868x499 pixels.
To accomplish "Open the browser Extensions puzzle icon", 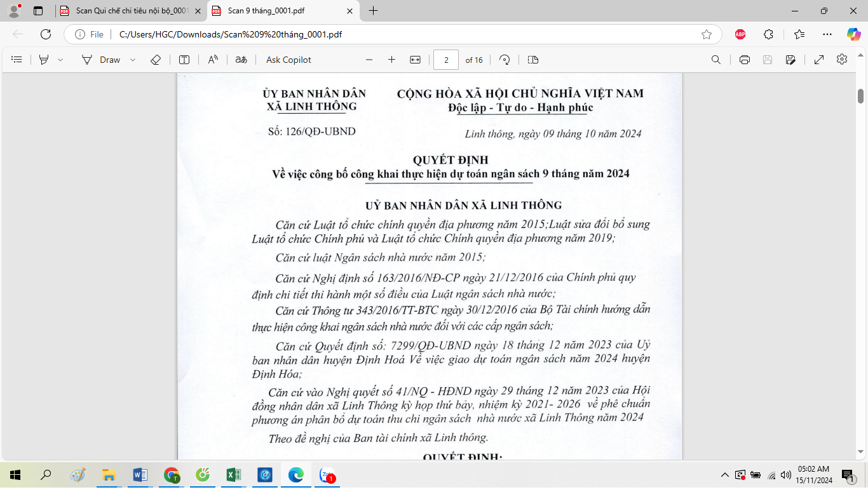I will pos(769,34).
